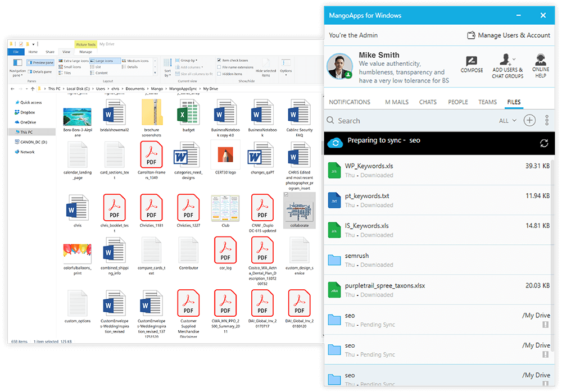Click the blue cloud sync icon
Screen dimensions: 562x392
(x=335, y=143)
